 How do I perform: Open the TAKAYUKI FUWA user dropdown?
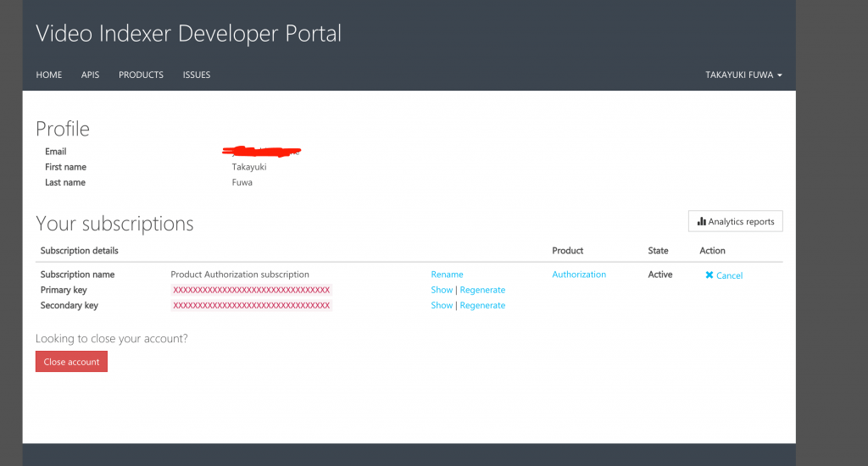coord(743,75)
